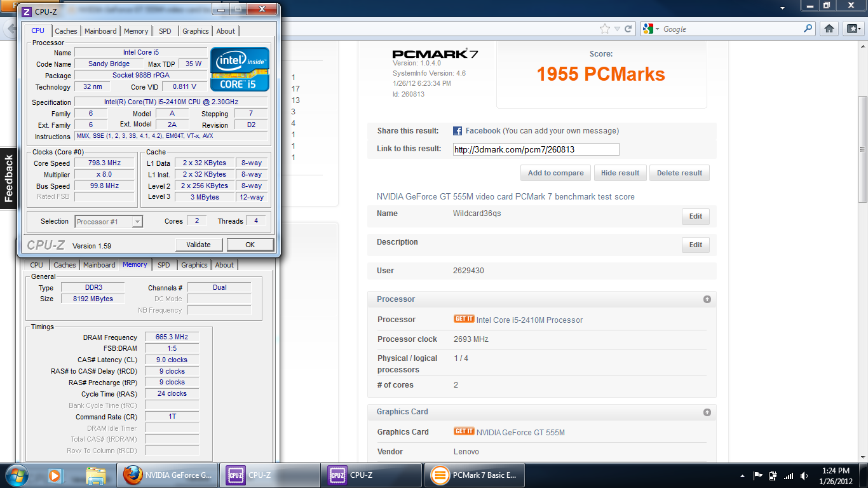The height and width of the screenshot is (488, 868).
Task: Click the browser vertical scrollbar thumb
Action: pos(862,149)
